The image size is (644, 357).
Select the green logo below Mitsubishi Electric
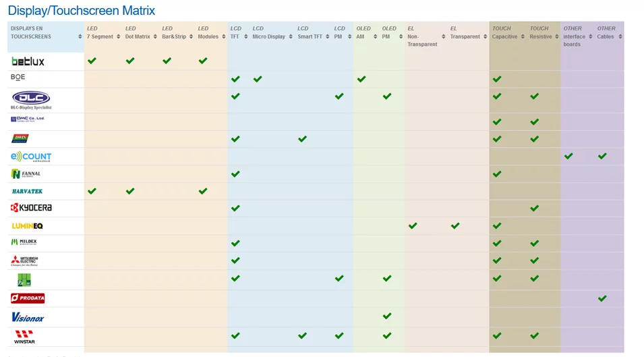[24, 280]
